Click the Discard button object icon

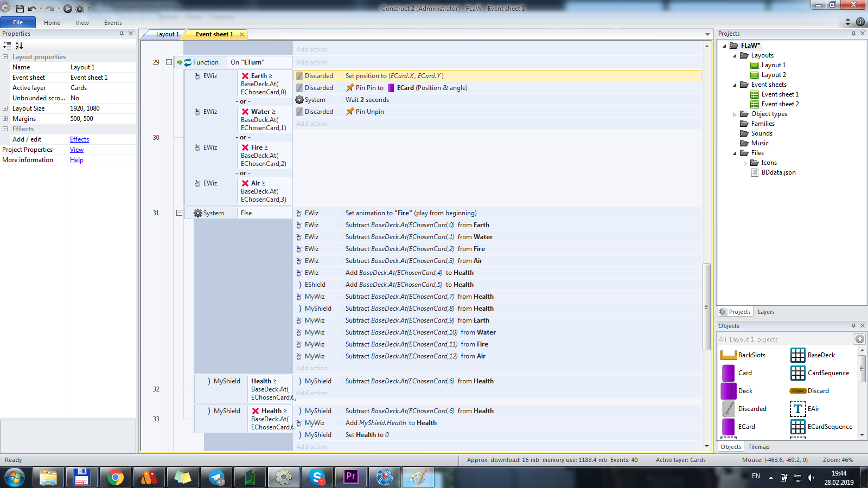point(797,391)
